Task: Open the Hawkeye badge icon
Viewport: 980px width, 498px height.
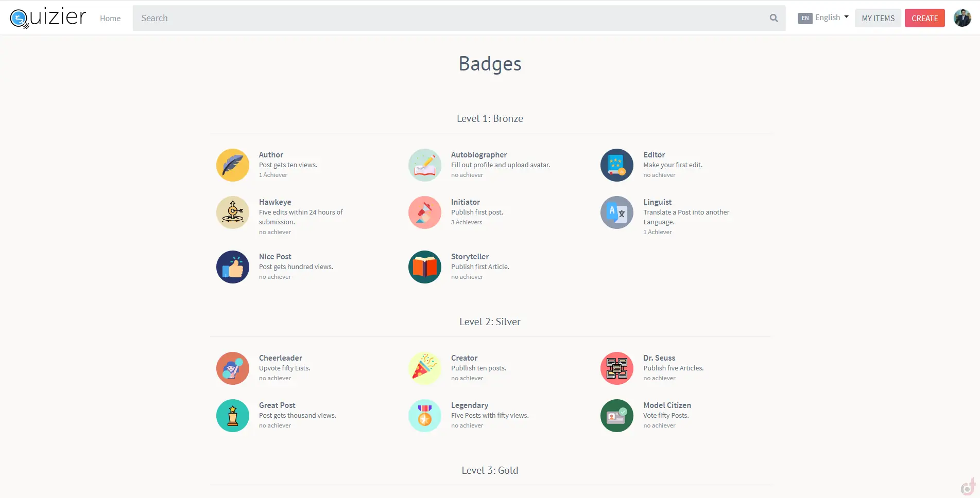Action: coord(233,212)
